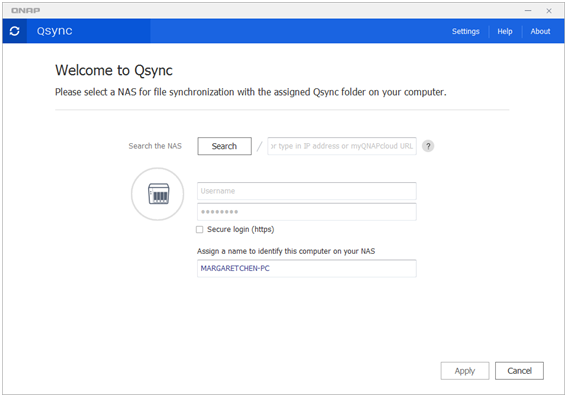The height and width of the screenshot is (397, 567).
Task: Click the Cancel button
Action: tap(519, 371)
